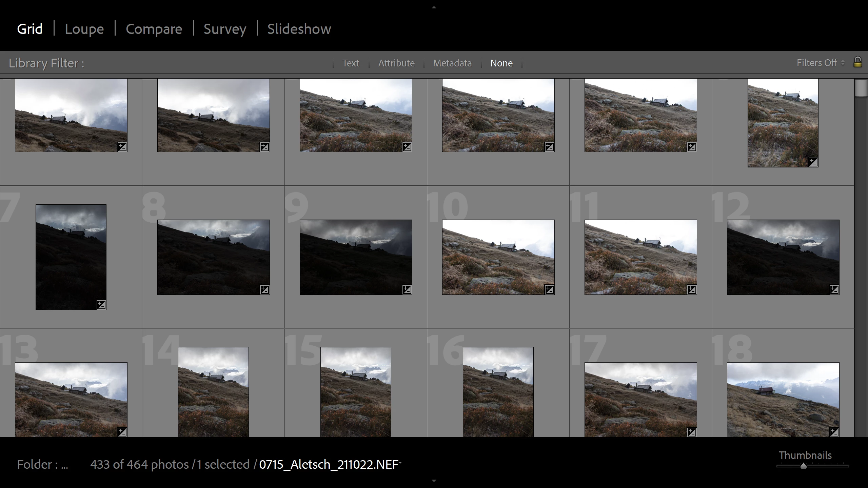Open the Filters Off preset dropdown

point(820,63)
